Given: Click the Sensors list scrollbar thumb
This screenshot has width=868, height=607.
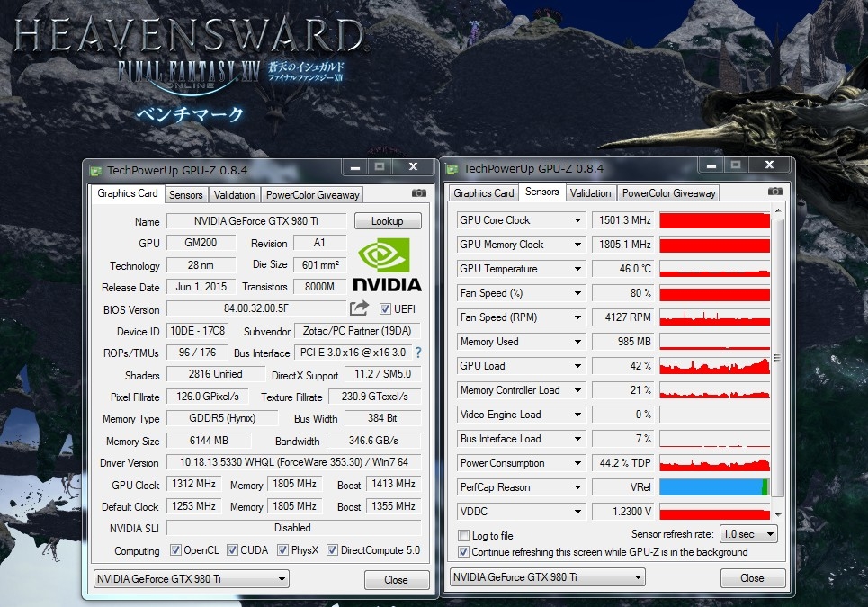Looking at the screenshot, I should (x=777, y=358).
